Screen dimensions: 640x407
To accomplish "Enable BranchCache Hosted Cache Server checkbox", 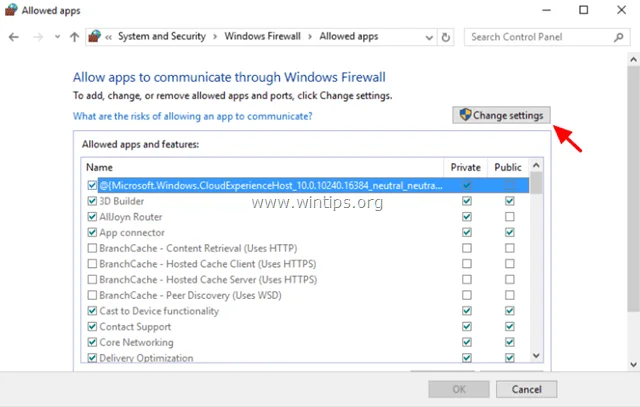I will coord(92,279).
